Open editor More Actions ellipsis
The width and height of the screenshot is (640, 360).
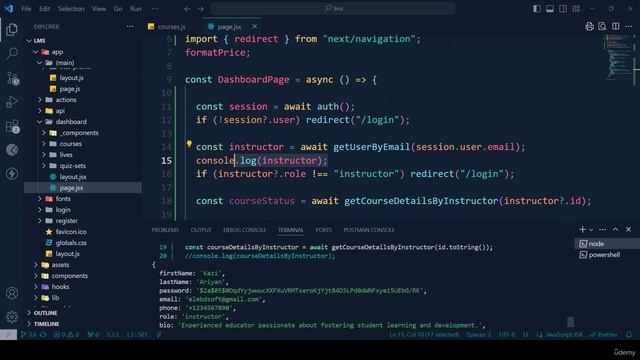pos(629,27)
